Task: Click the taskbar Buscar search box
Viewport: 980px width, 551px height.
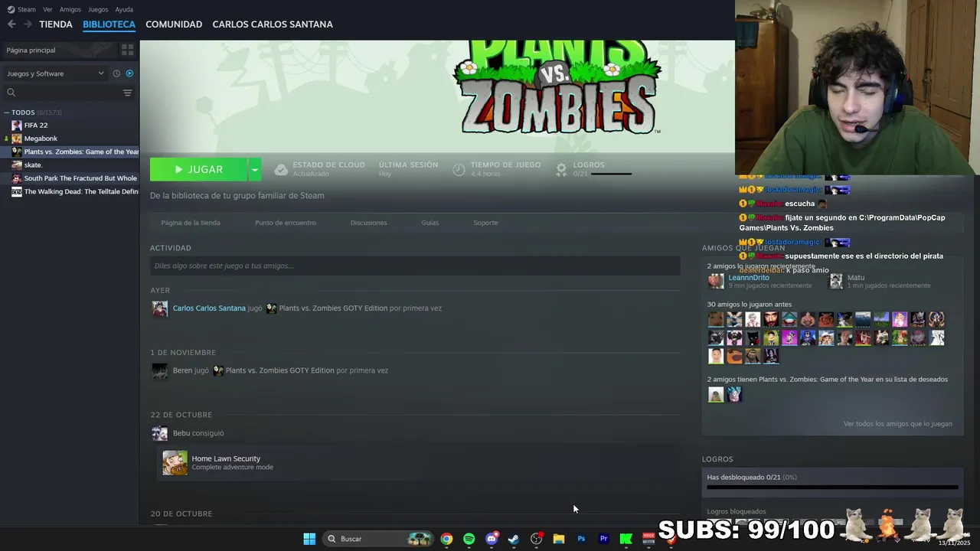Action: click(x=378, y=539)
